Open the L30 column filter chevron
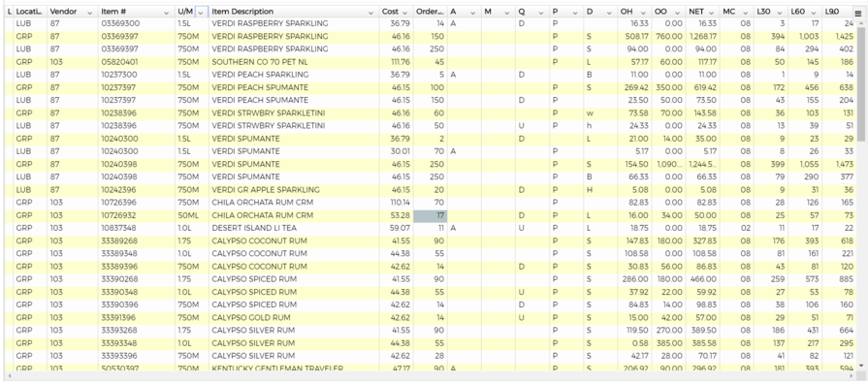The height and width of the screenshot is (384, 868). (780, 13)
